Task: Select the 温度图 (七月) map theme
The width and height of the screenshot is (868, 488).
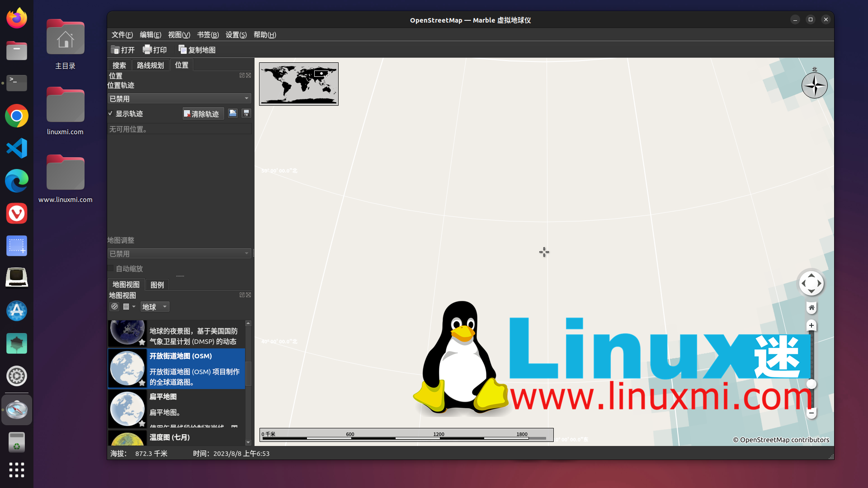Action: (176, 437)
